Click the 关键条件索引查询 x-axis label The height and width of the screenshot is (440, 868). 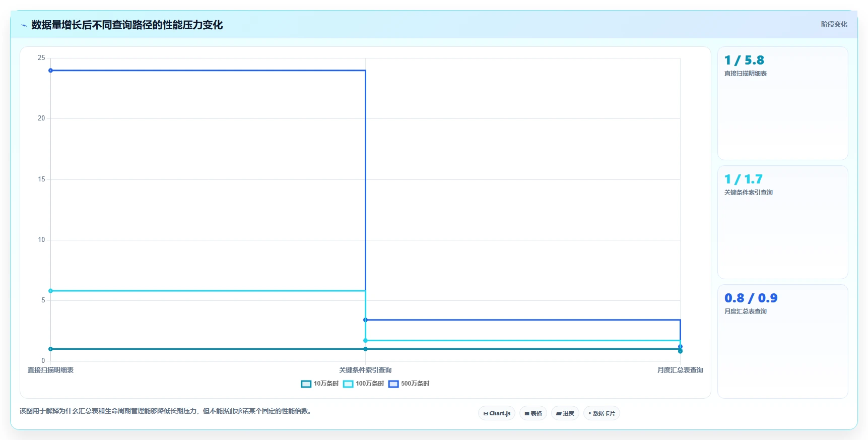[x=365, y=370]
